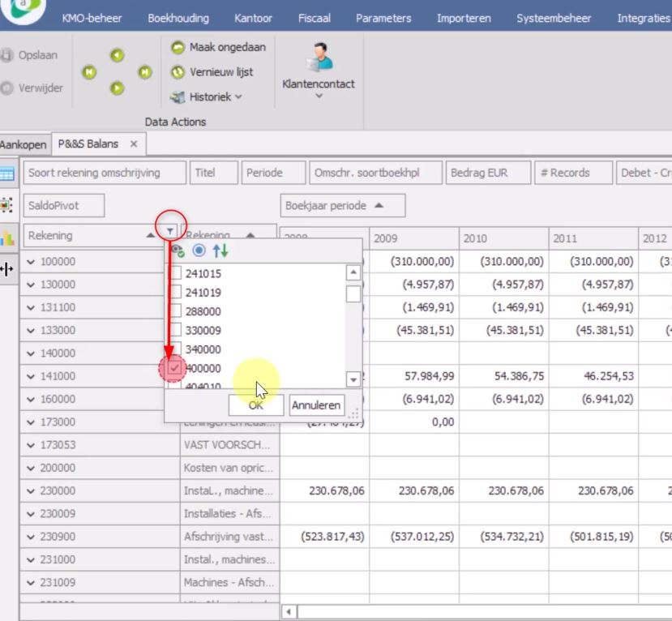Click Maak ongedaan to undo changes
The image size is (672, 621).
pyautogui.click(x=218, y=47)
